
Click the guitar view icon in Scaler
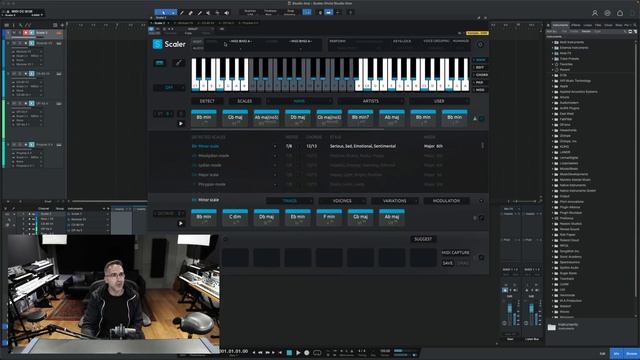tap(178, 63)
